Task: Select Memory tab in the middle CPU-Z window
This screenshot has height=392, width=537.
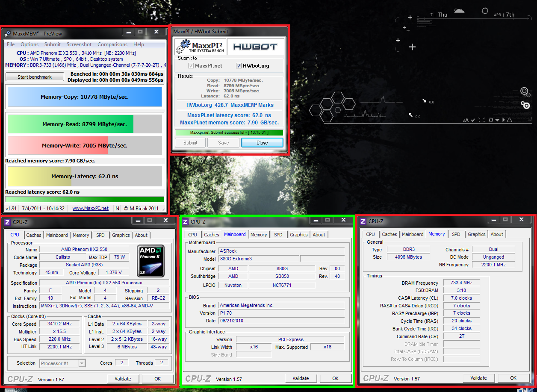Action: [x=259, y=235]
